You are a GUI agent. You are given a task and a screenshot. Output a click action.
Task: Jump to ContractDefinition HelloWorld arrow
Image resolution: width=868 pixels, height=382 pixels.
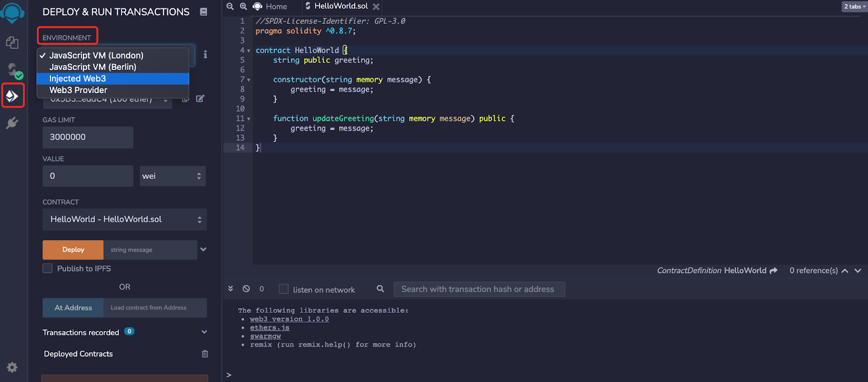tap(774, 270)
